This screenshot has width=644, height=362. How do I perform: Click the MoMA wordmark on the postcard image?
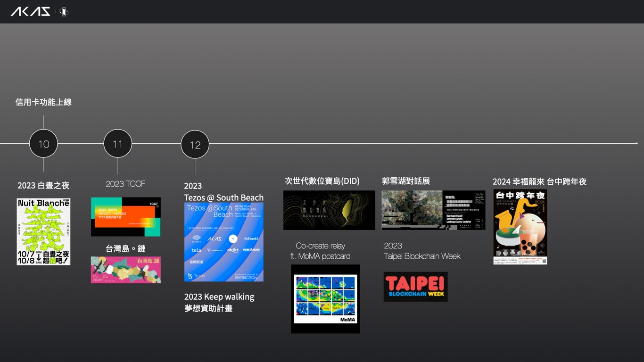coord(348,320)
